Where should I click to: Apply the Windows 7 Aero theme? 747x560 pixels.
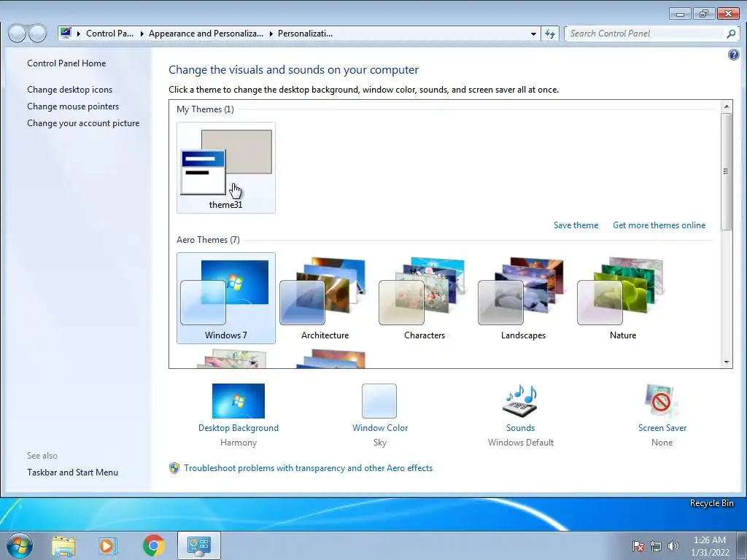[226, 297]
